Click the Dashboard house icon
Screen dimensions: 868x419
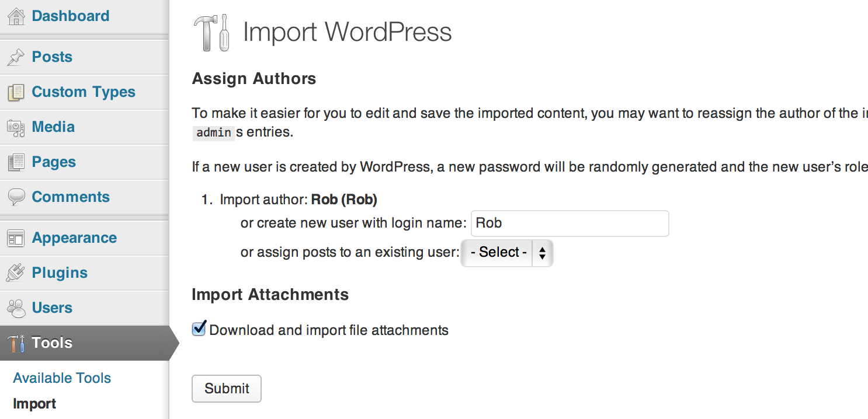click(16, 16)
